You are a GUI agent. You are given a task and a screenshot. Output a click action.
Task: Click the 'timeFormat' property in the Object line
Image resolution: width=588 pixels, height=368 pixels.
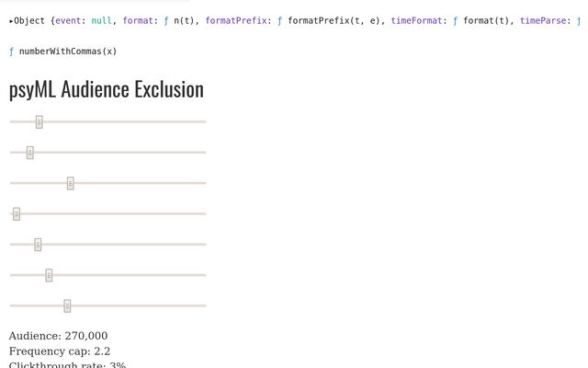[416, 20]
